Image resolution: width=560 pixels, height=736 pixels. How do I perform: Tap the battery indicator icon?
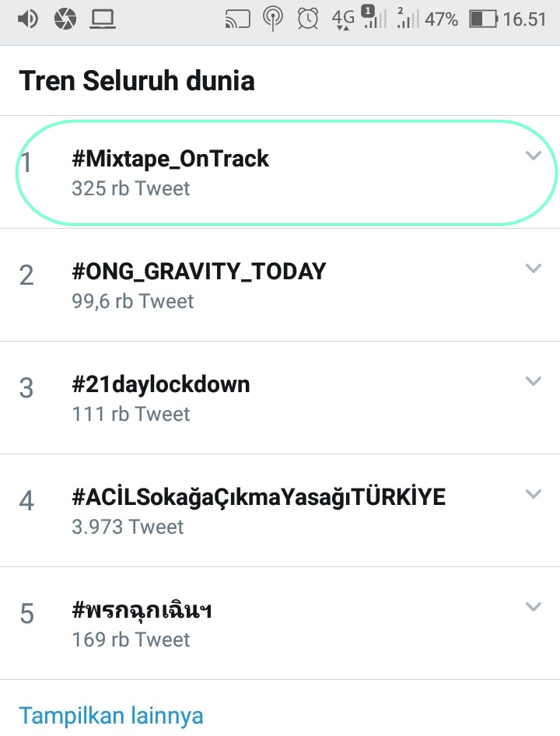tap(483, 19)
